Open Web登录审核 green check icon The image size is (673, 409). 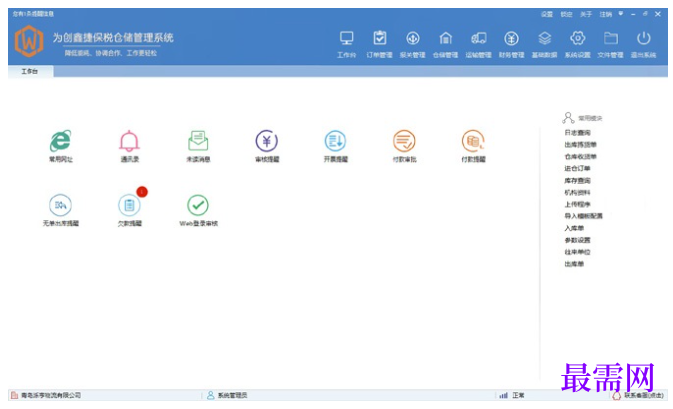coord(198,205)
